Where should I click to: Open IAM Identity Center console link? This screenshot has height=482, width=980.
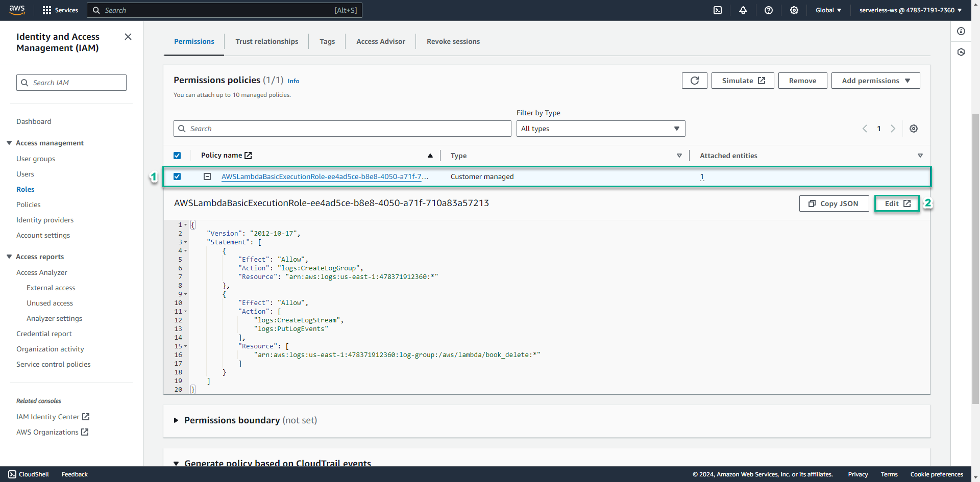pyautogui.click(x=53, y=417)
